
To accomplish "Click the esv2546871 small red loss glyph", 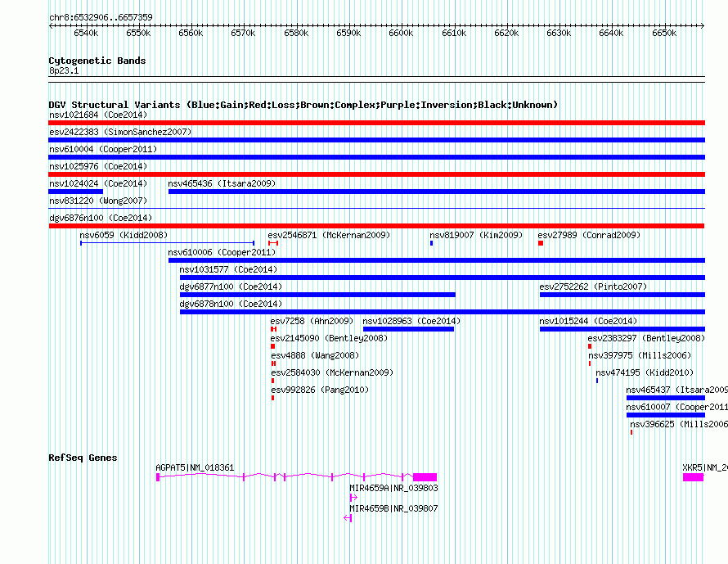I will (x=273, y=243).
